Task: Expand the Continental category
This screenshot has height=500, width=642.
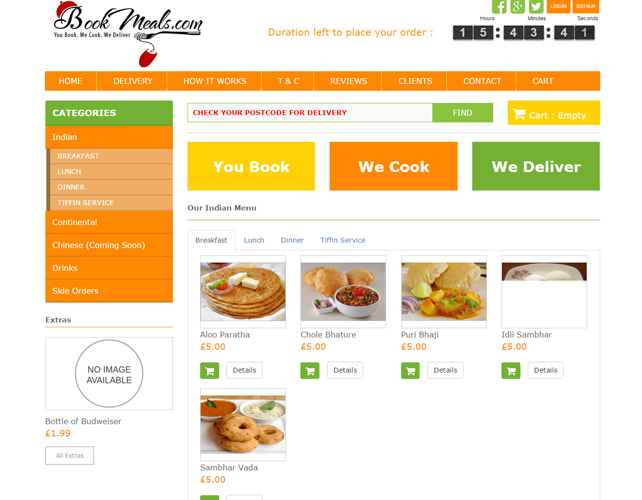Action: 109,222
